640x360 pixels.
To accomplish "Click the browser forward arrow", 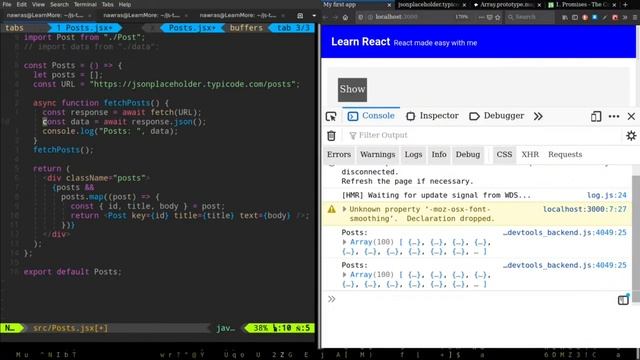I will [335, 18].
